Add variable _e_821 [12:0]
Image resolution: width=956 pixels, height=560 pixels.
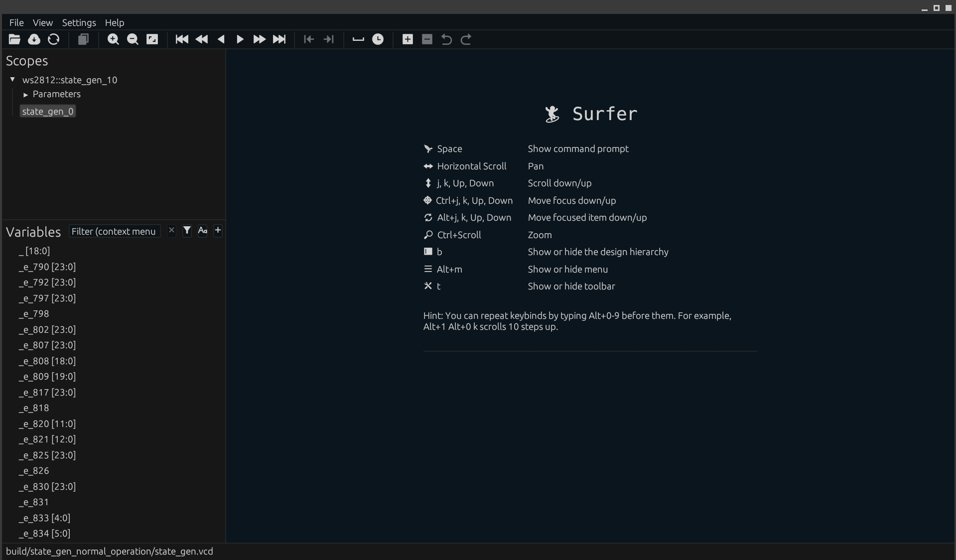[47, 439]
